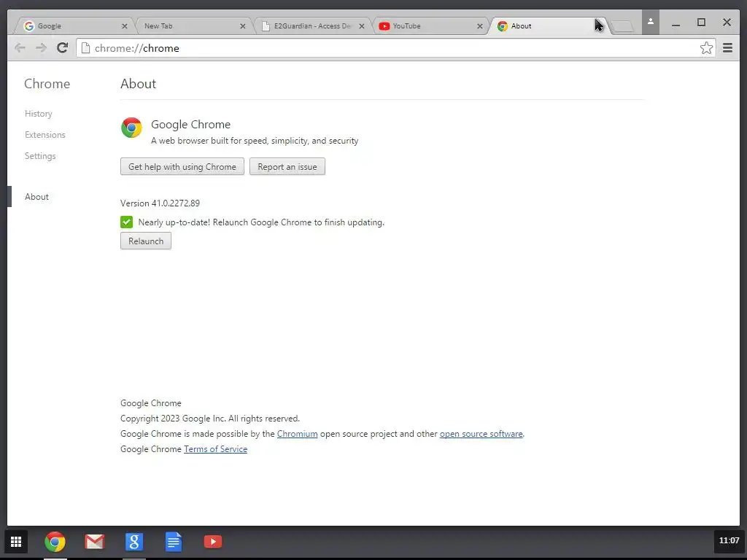This screenshot has height=560, width=747.
Task: Launch Google Docs from the shelf
Action: 174,542
